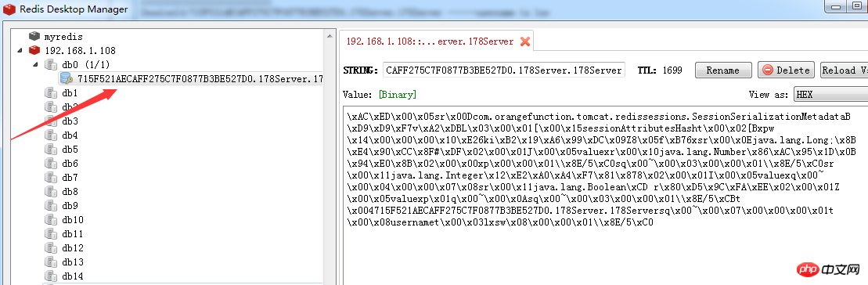Close the 178Server tab with red X

pos(524,41)
